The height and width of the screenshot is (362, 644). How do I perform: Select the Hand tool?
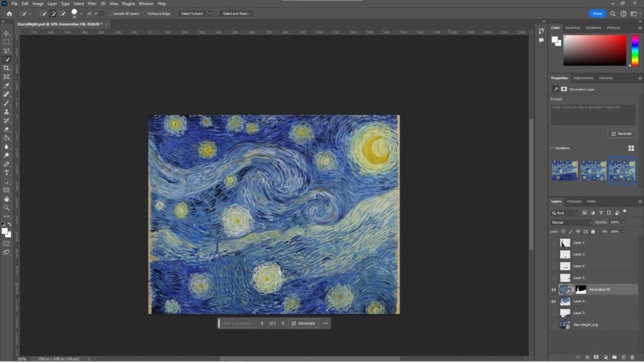click(x=6, y=199)
